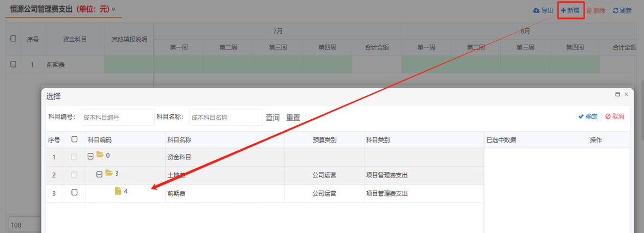Click the 删除 delete button
Viewport: 644px width, 233px height.
point(596,11)
